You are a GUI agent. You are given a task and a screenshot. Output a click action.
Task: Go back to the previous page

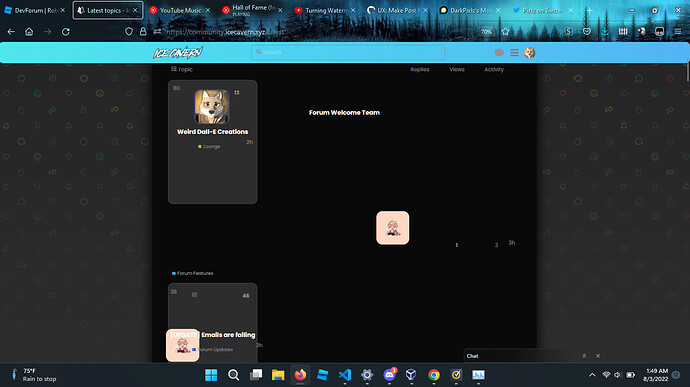pos(11,32)
